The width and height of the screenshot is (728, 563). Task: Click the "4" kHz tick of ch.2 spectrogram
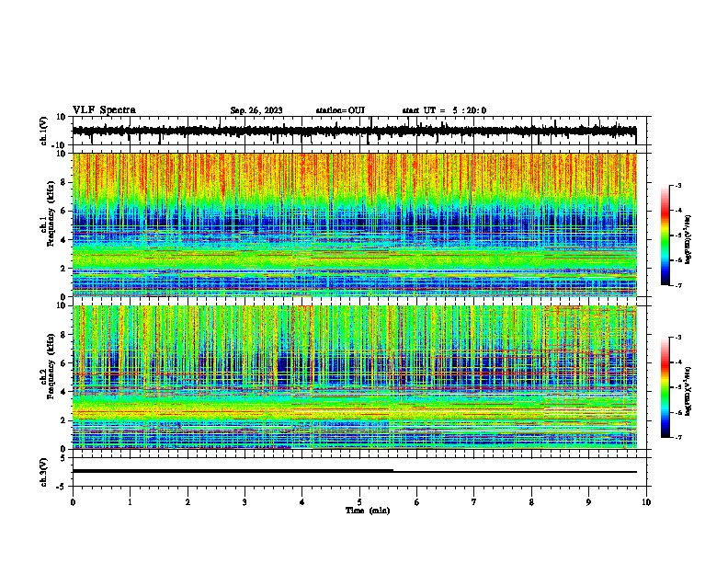click(63, 392)
